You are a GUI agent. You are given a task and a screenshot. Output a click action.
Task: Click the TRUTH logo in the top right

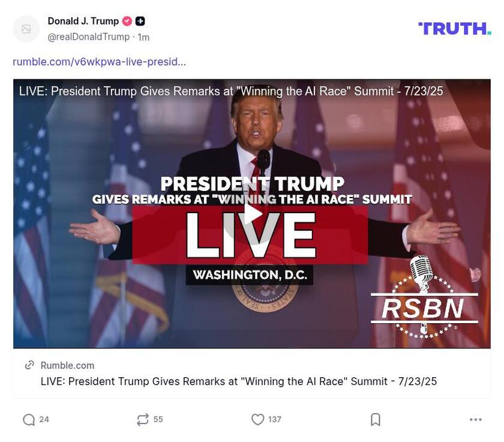point(455,28)
